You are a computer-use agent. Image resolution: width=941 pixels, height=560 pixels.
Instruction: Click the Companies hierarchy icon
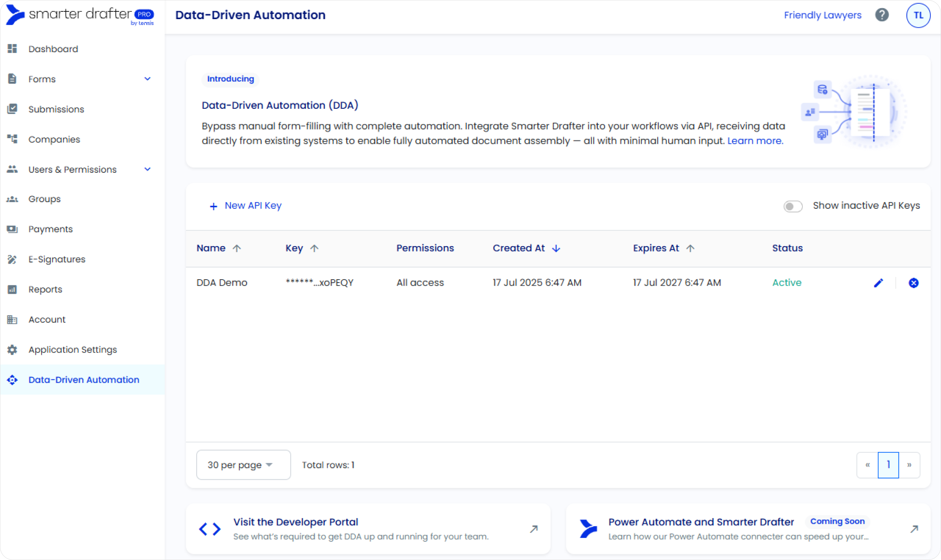[12, 139]
